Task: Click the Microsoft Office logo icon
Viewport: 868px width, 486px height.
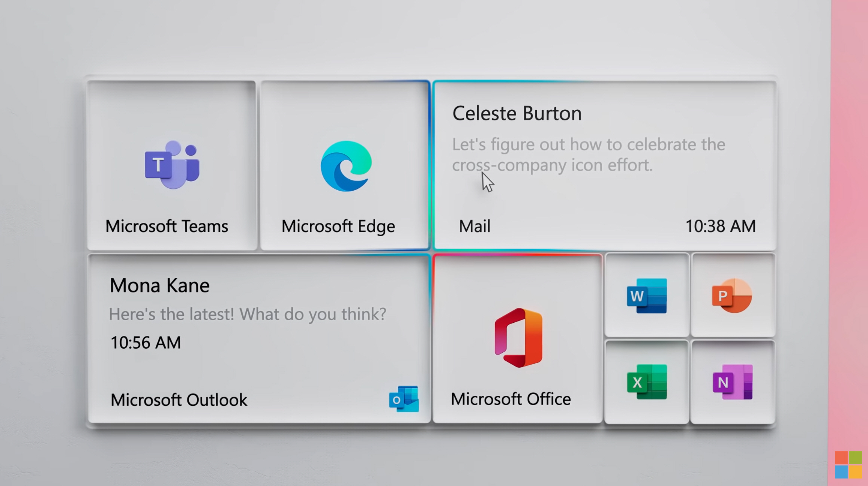Action: coord(518,337)
